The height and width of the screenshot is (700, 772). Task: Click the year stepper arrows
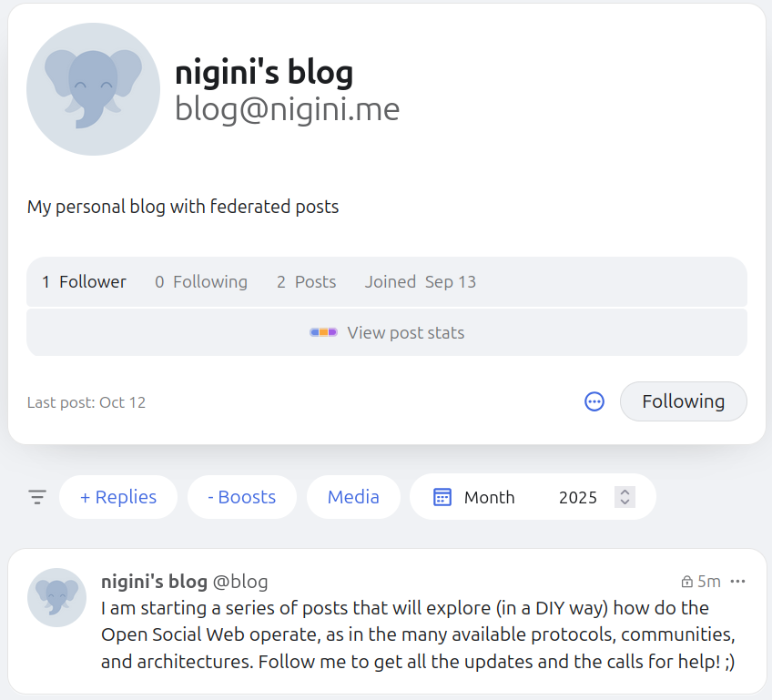(625, 497)
